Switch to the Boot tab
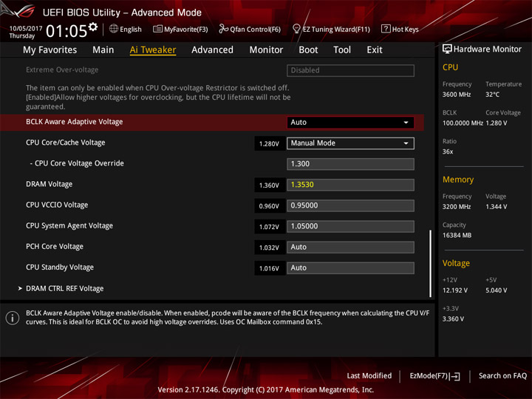Viewport: 532px width, 399px height. click(308, 50)
